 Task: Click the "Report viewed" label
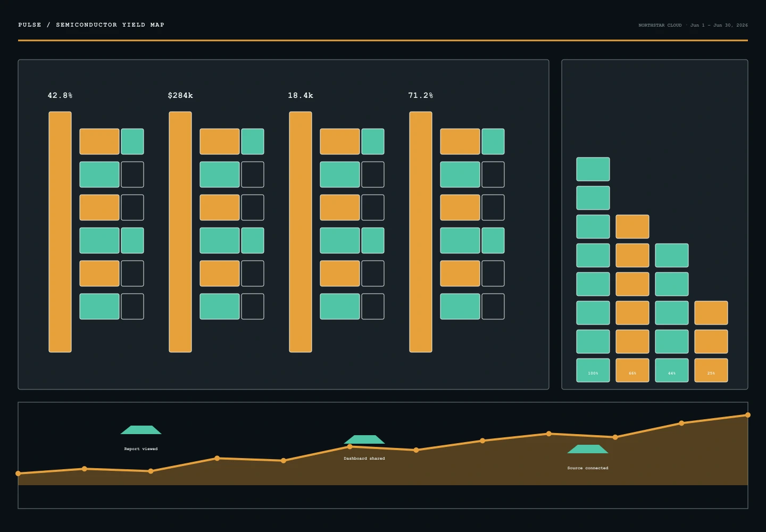click(141, 449)
